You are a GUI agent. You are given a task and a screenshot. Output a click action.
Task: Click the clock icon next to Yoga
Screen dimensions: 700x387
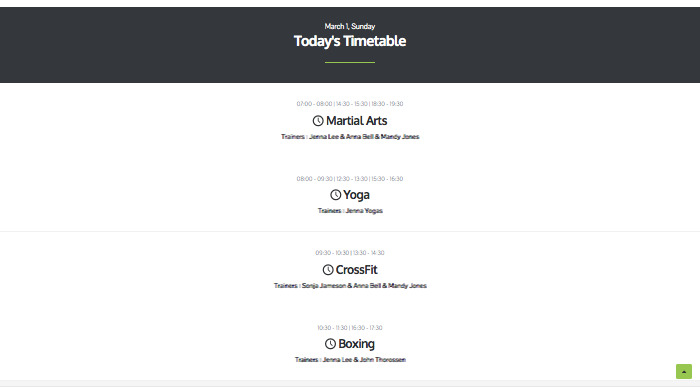(335, 195)
